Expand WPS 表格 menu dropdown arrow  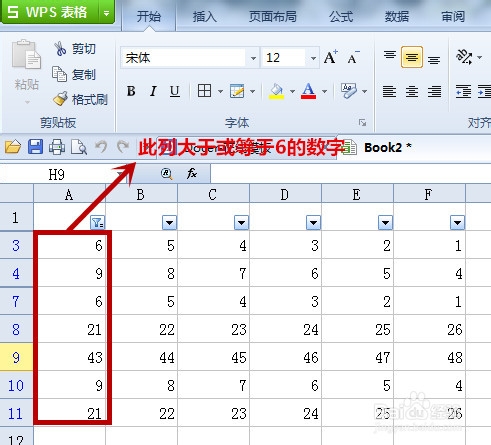point(107,13)
